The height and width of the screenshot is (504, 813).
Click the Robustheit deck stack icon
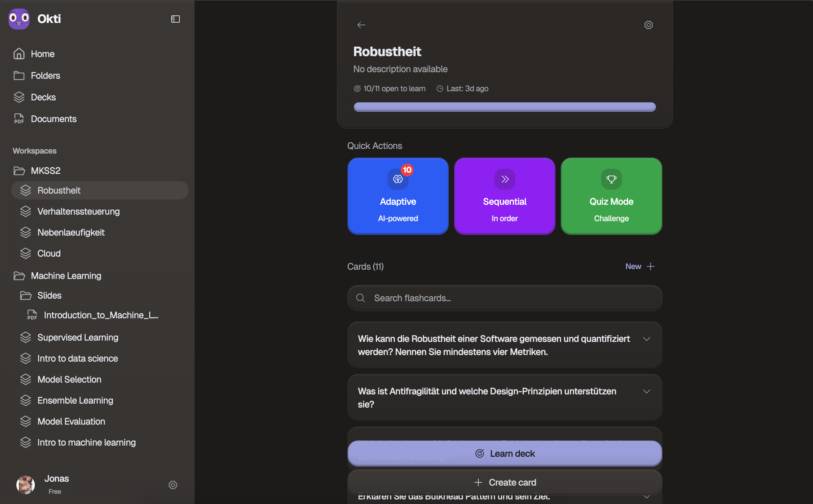[26, 190]
